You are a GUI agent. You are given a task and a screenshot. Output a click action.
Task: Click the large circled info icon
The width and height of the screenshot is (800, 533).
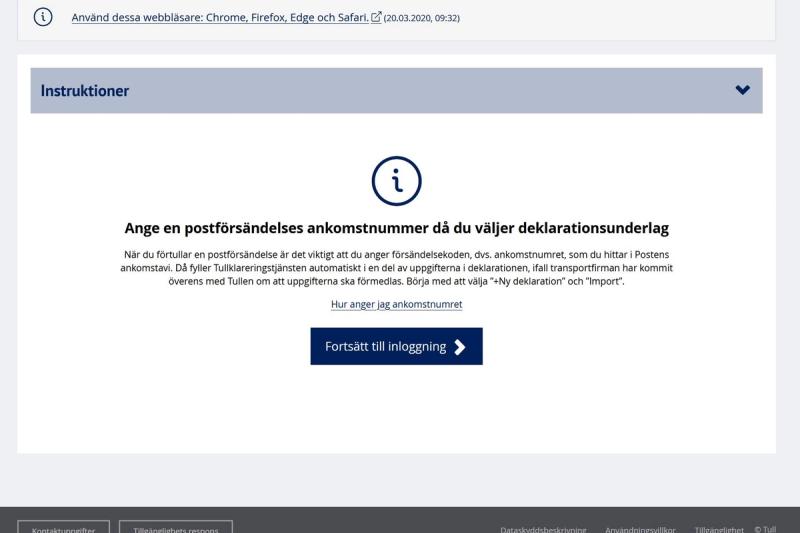tap(396, 181)
